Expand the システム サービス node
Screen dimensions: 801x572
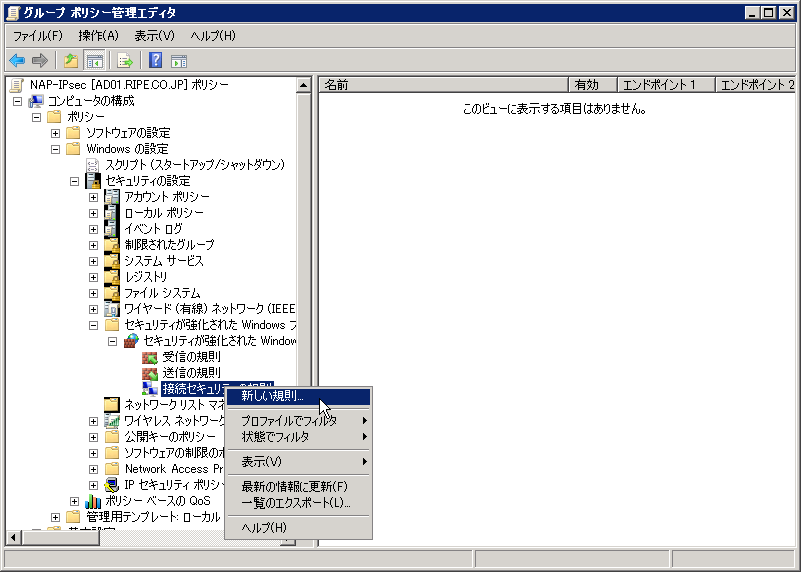coord(93,261)
